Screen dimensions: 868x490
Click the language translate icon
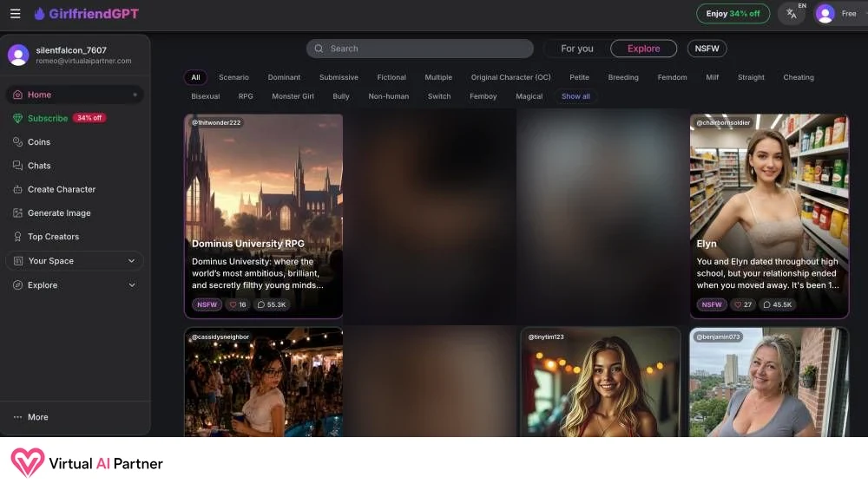[792, 14]
